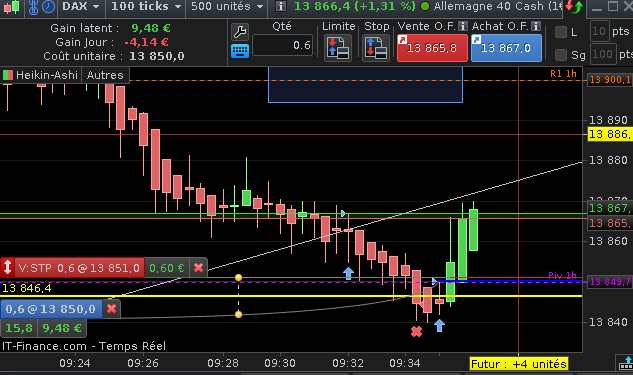The image size is (633, 375).
Task: Click the red Vente 13 865,8 button
Action: coord(432,48)
